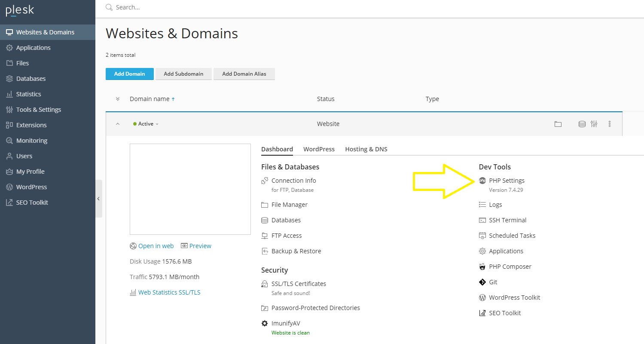
Task: Open the WordPress Toolkit under Dev Tools
Action: tap(514, 297)
